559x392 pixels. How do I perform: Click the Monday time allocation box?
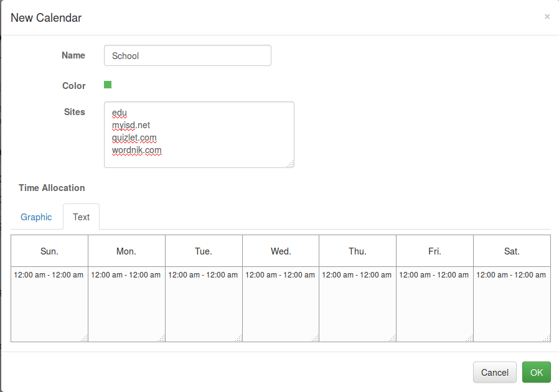[126, 304]
